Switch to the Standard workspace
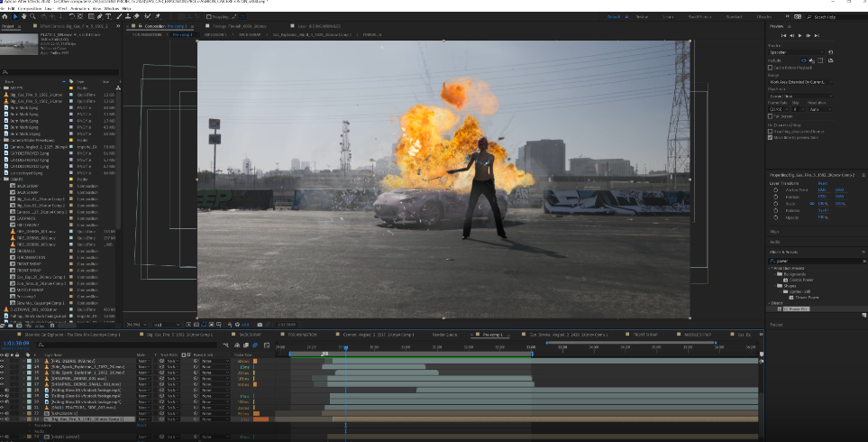This screenshot has height=442, width=868. [734, 17]
